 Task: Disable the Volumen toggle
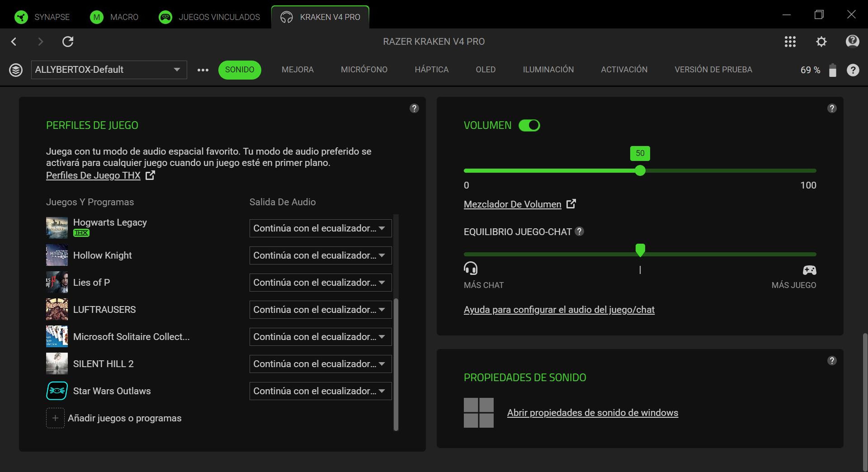529,125
